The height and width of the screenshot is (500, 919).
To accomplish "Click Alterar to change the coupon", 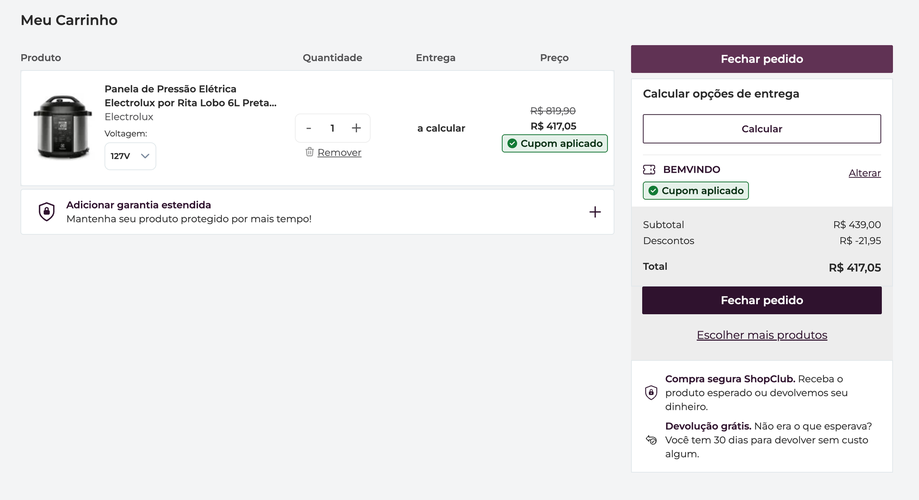I will click(864, 173).
